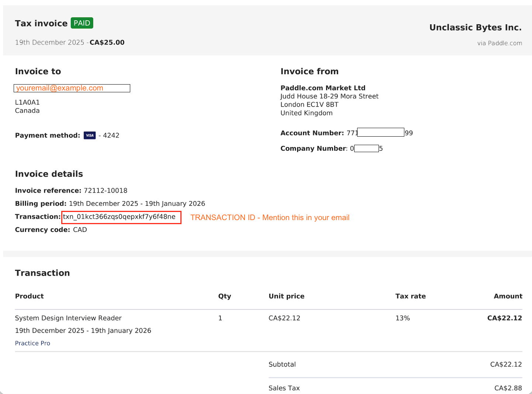Select the System Design Interview Reader product

tap(68, 318)
